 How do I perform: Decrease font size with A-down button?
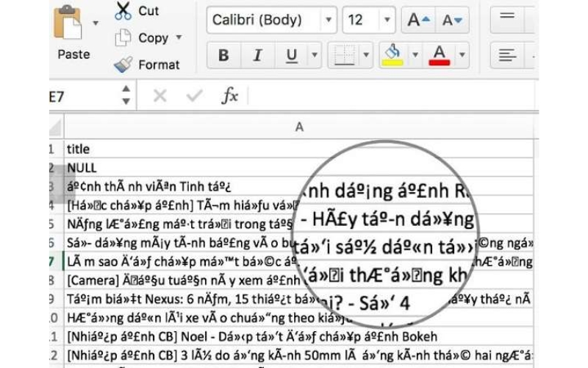[x=452, y=20]
